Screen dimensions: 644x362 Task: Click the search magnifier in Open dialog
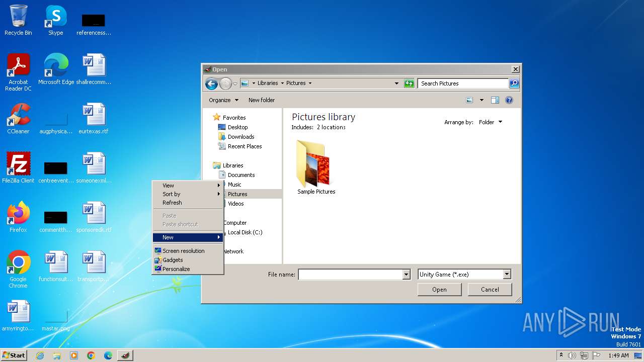(514, 83)
